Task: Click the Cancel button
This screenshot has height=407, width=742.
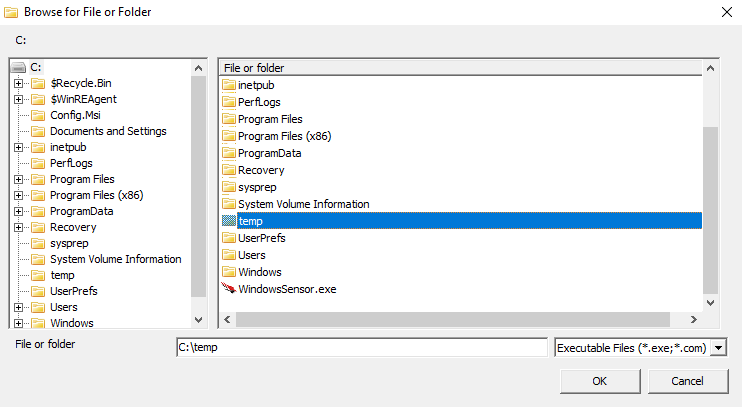Action: coord(687,381)
